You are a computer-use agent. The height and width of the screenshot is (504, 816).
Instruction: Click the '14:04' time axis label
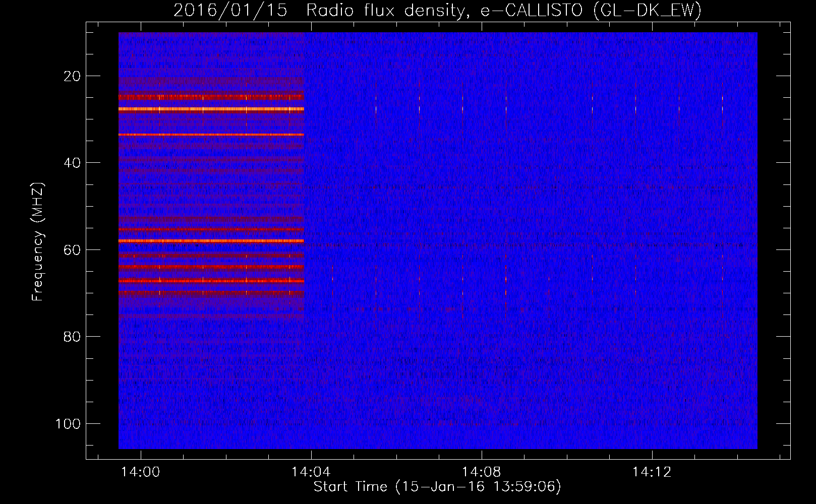[x=311, y=472]
